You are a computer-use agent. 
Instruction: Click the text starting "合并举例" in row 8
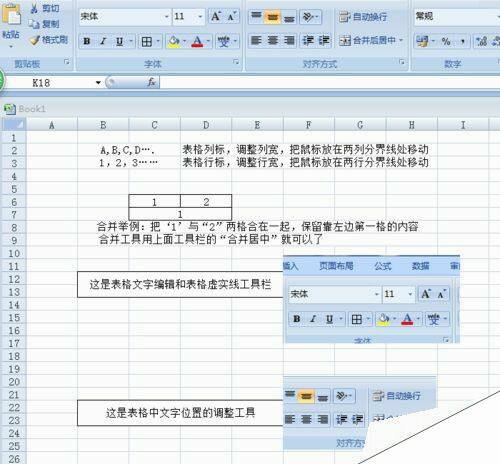[x=257, y=227]
